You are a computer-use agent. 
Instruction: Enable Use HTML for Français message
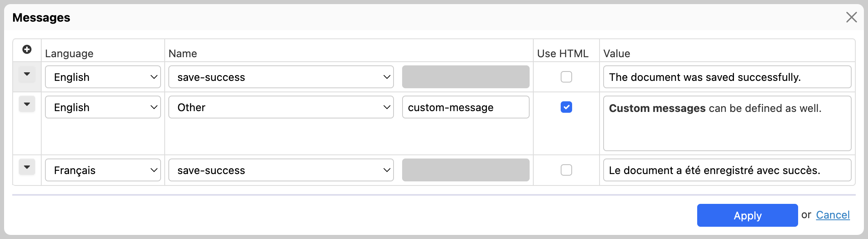coord(566,170)
